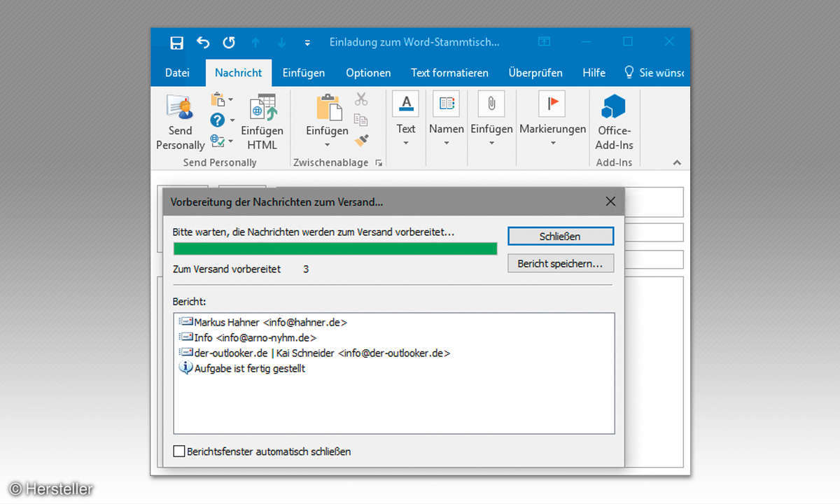
Task: Click the Markierungen red flag icon
Action: pyautogui.click(x=552, y=104)
